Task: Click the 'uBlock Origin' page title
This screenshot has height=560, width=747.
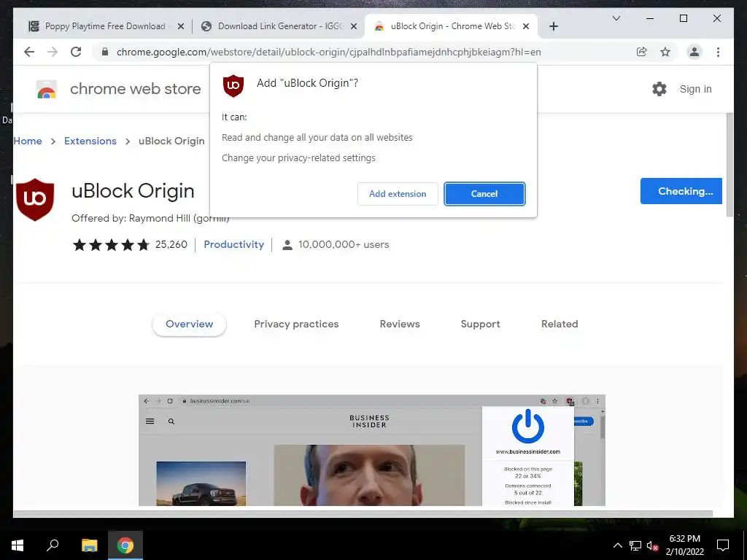Action: click(133, 191)
